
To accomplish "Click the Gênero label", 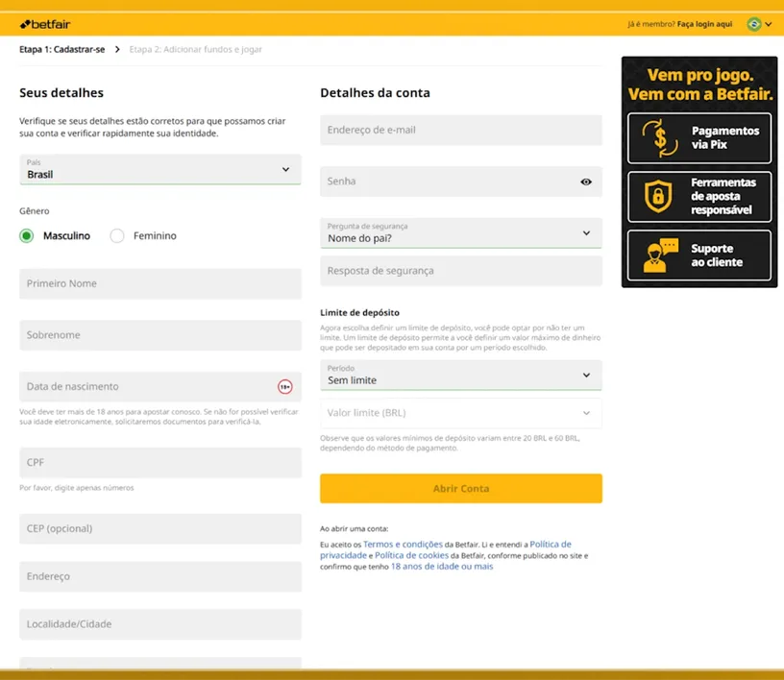I will pyautogui.click(x=35, y=211).
